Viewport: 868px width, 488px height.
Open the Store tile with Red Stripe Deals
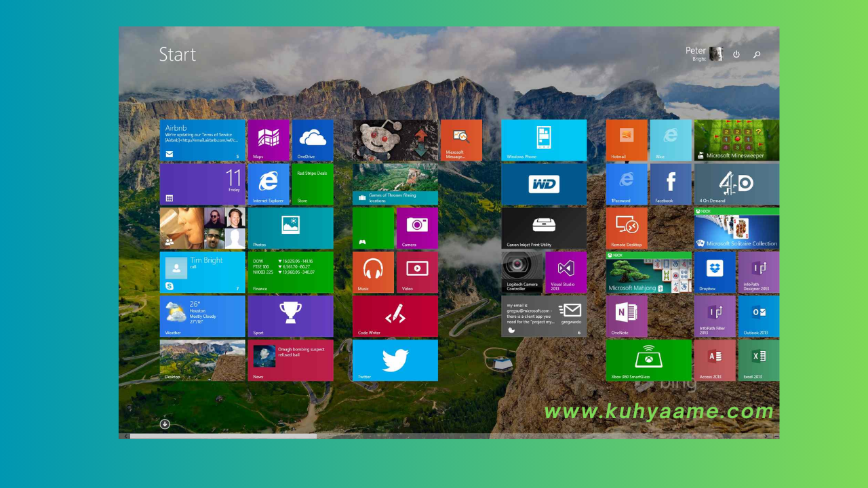click(313, 184)
